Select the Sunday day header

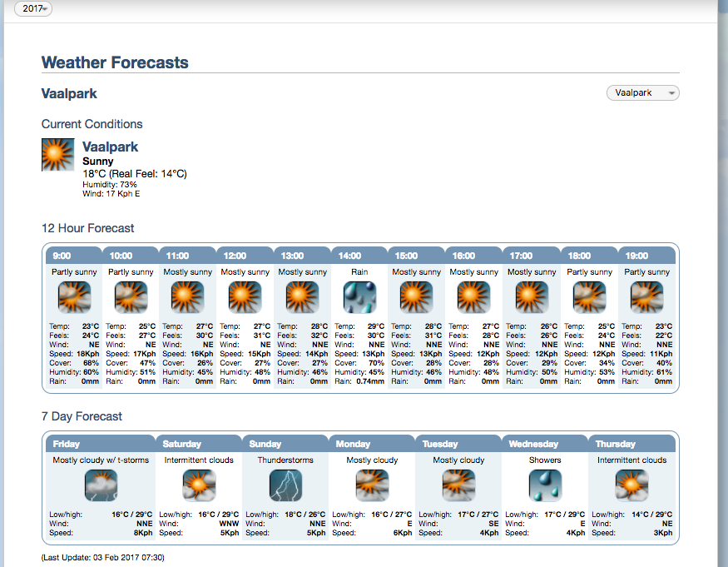click(285, 444)
